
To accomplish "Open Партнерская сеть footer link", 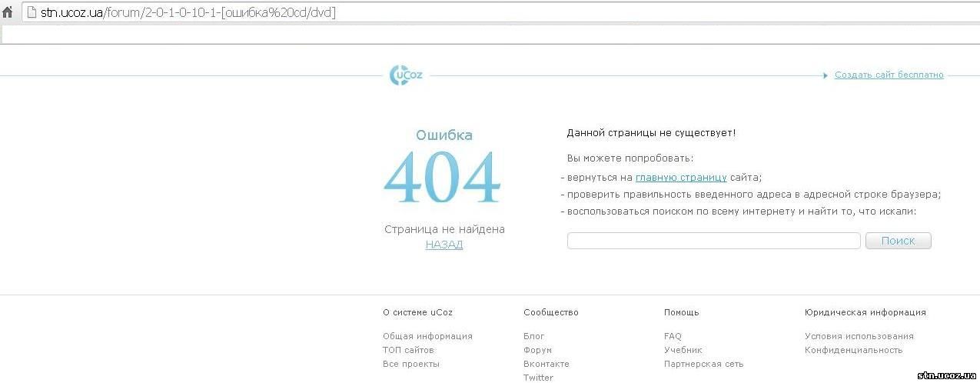I will pyautogui.click(x=703, y=364).
